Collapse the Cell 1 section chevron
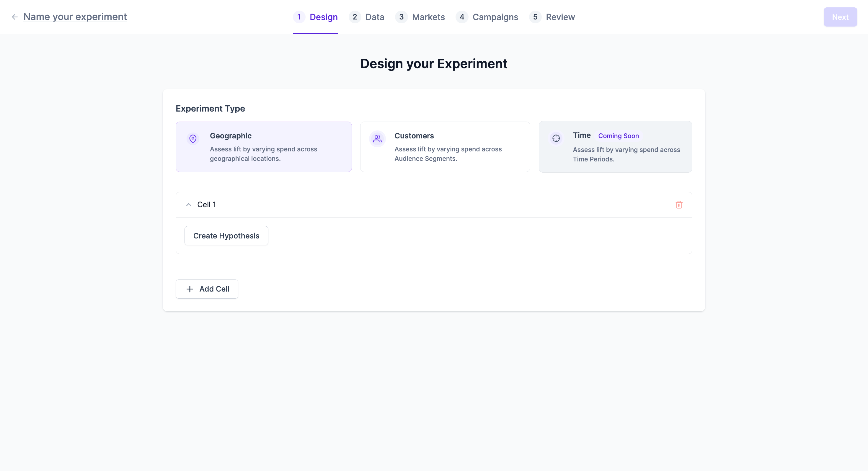 tap(189, 205)
